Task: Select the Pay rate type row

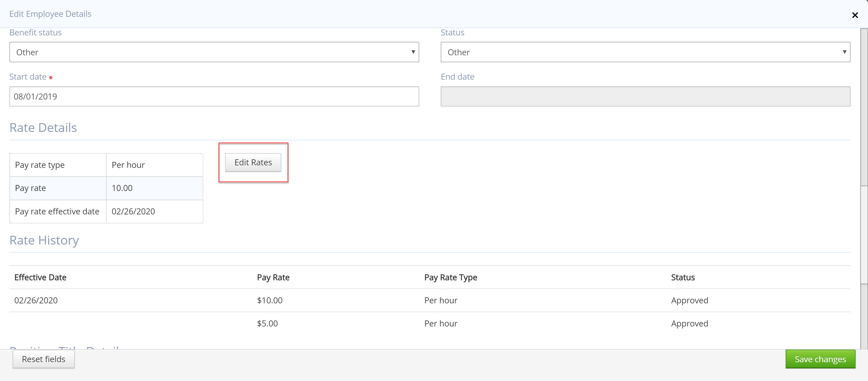Action: [x=58, y=165]
